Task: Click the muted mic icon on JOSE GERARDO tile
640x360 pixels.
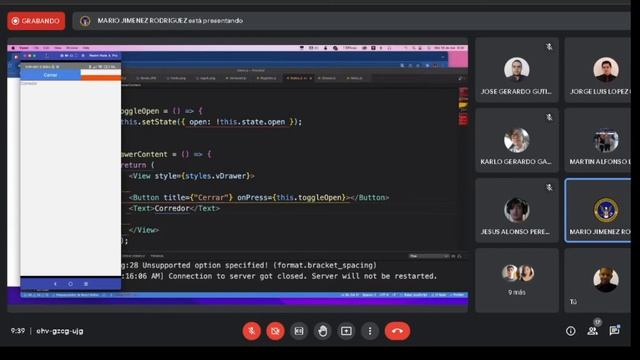Action: pyautogui.click(x=549, y=47)
